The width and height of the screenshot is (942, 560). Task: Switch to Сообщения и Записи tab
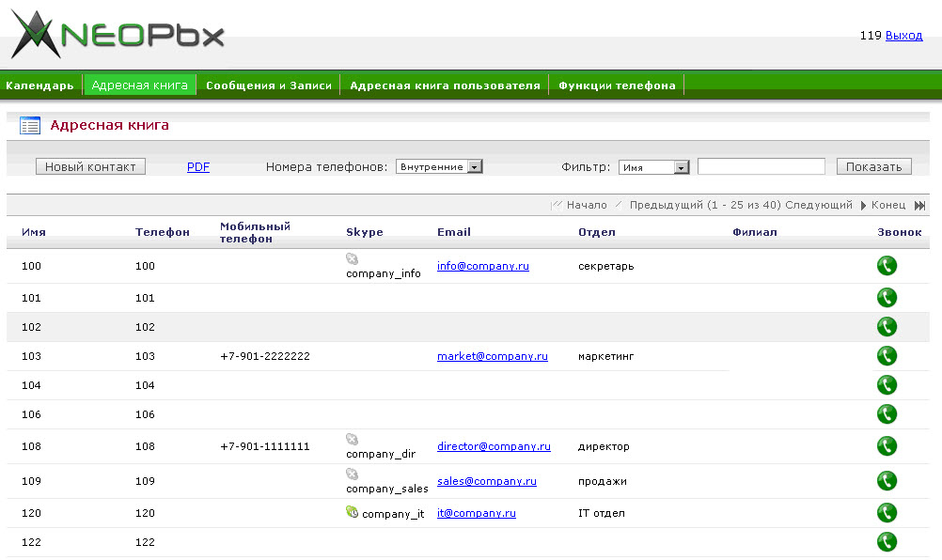[269, 86]
